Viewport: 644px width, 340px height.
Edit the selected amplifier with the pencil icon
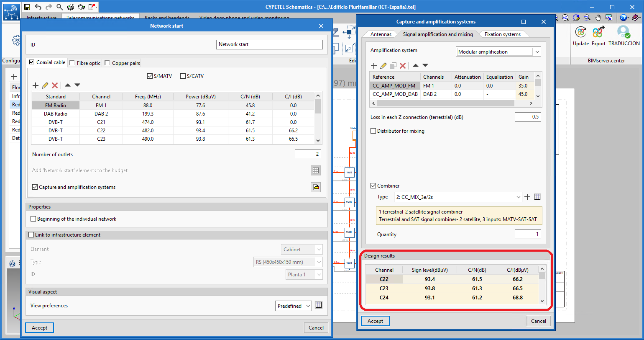(x=383, y=66)
